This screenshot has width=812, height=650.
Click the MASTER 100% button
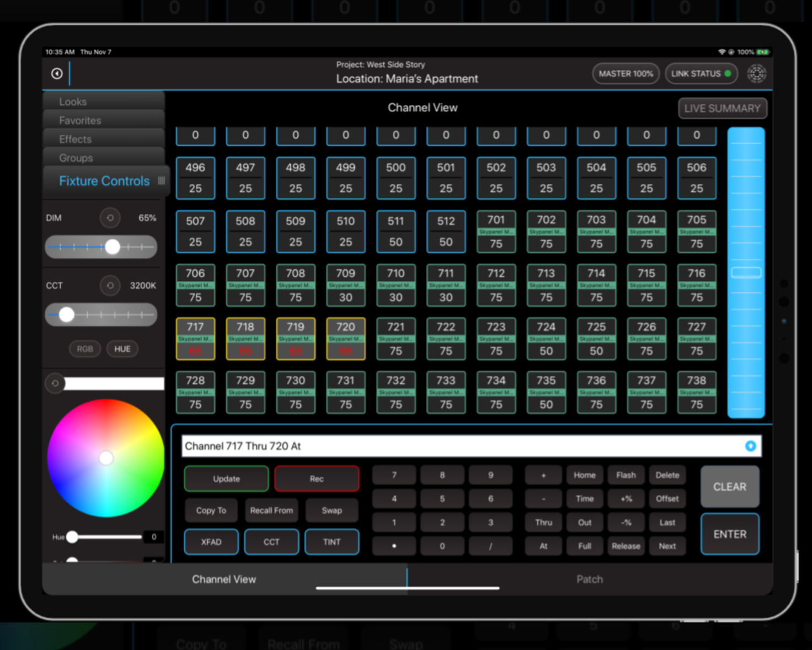[626, 73]
